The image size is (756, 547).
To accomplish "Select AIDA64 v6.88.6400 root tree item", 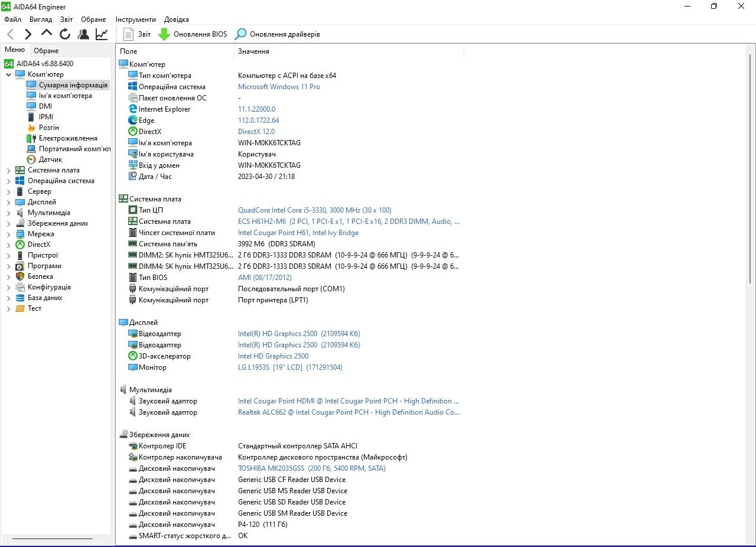I will coord(39,64).
